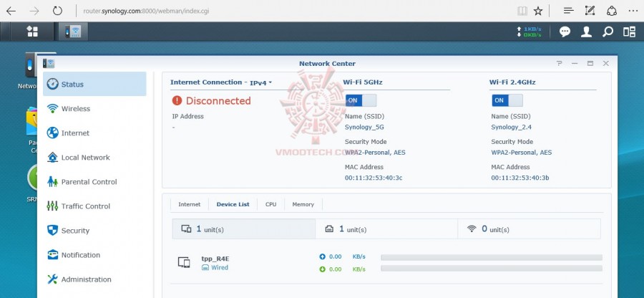644x298 pixels.
Task: Open browser reading view icon
Action: (x=522, y=11)
